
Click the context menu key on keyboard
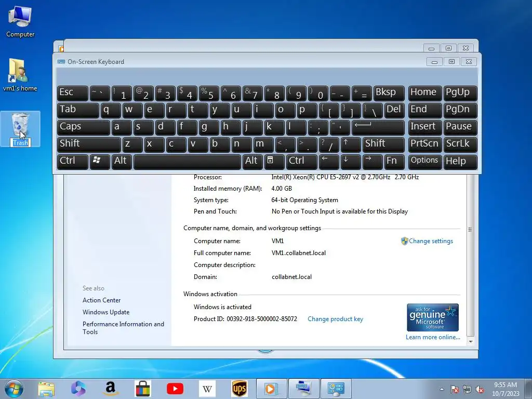click(x=274, y=162)
